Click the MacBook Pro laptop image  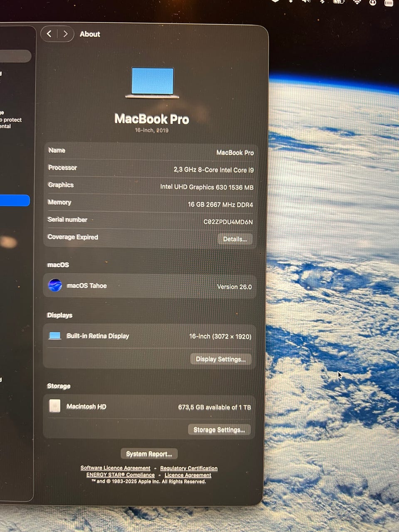click(x=153, y=83)
